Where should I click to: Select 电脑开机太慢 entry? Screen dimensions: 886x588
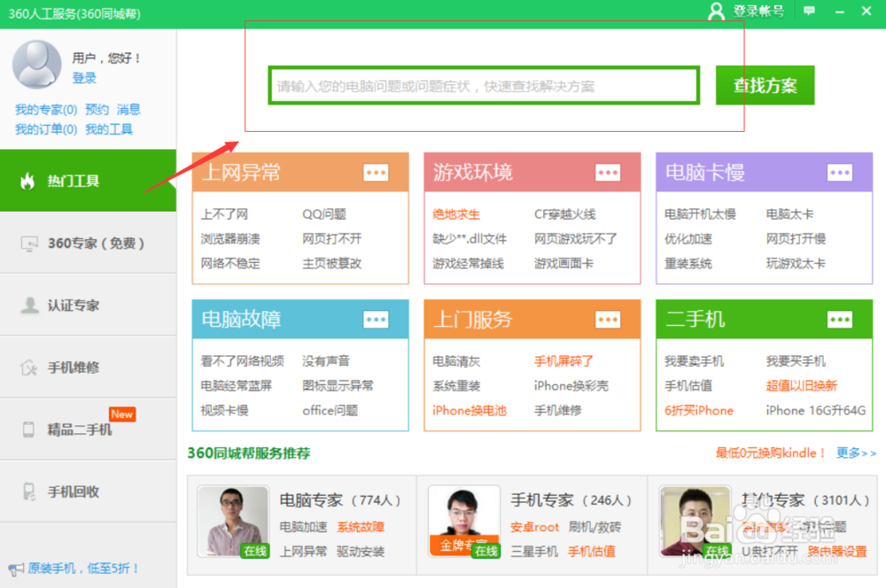[x=700, y=214]
